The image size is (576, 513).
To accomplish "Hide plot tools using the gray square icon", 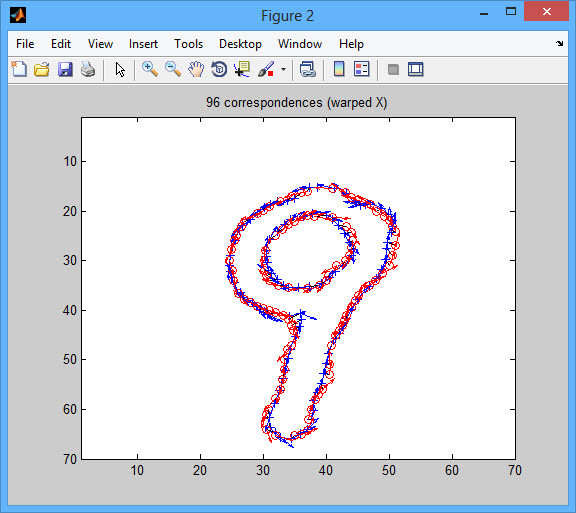I will [393, 69].
